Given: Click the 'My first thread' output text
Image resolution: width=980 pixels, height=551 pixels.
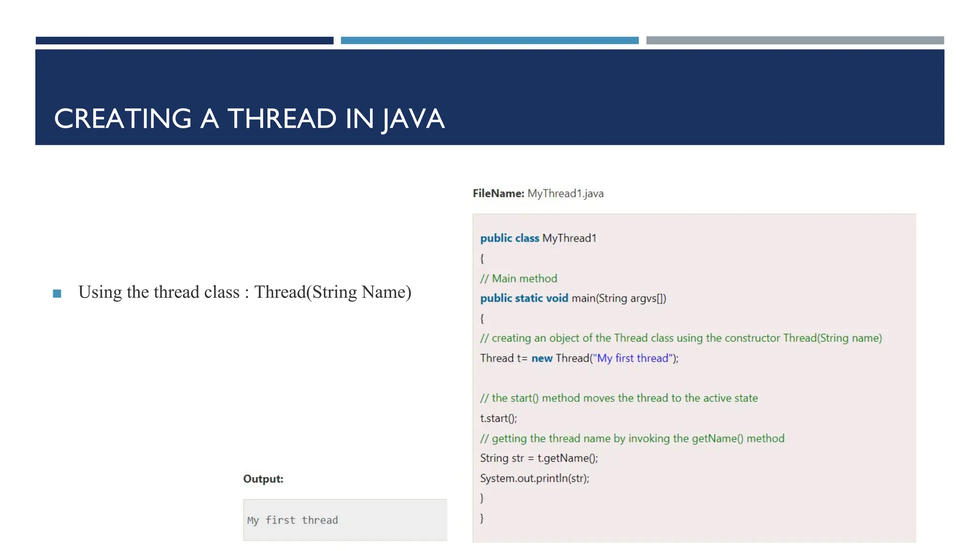Looking at the screenshot, I should [x=292, y=520].
